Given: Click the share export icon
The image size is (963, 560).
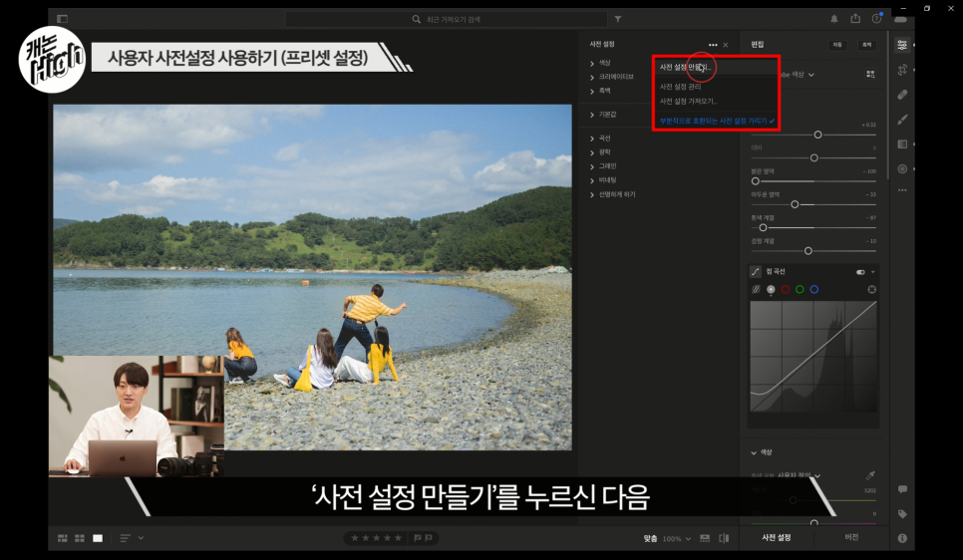Looking at the screenshot, I should pos(855,18).
